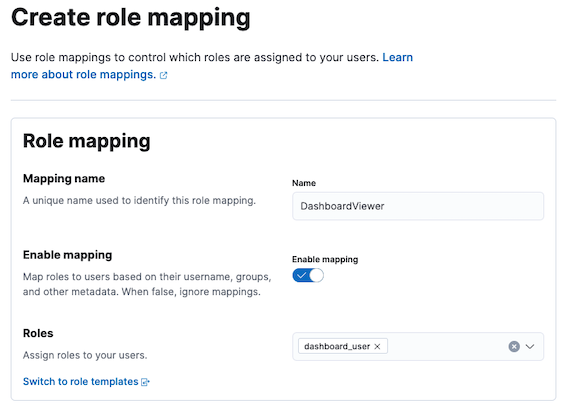Turn off the Enable mapping toggle
The image size is (567, 410).
click(x=308, y=276)
